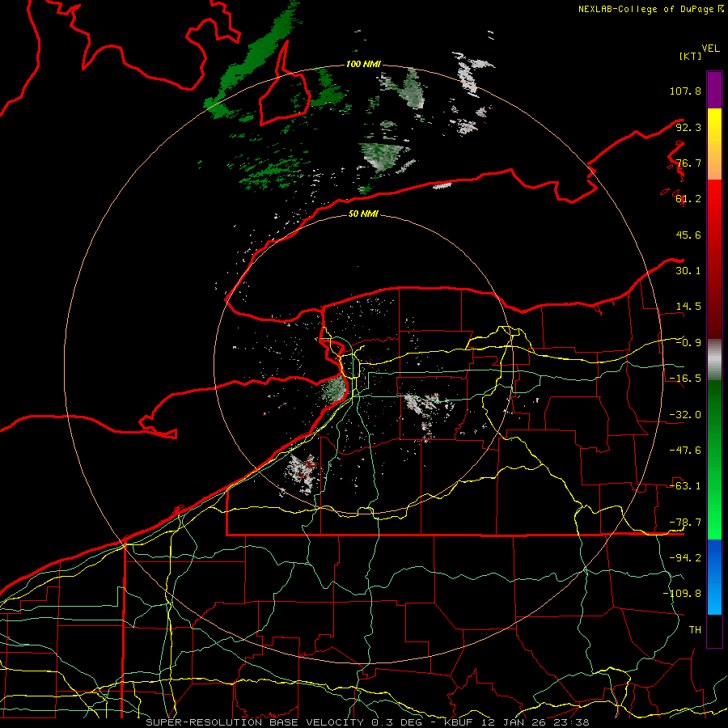This screenshot has height=728, width=728.
Task: Select the -94.2 scale value
Action: (x=685, y=558)
